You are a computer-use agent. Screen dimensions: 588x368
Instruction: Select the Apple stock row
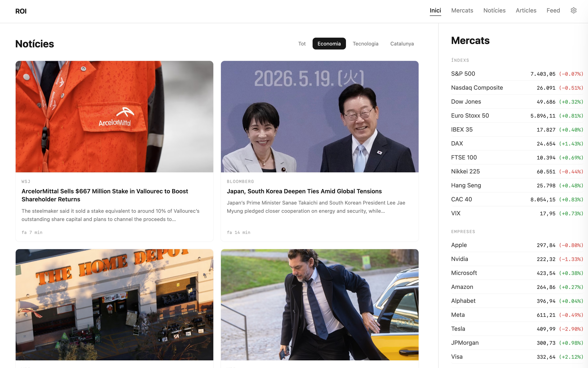(x=517, y=245)
